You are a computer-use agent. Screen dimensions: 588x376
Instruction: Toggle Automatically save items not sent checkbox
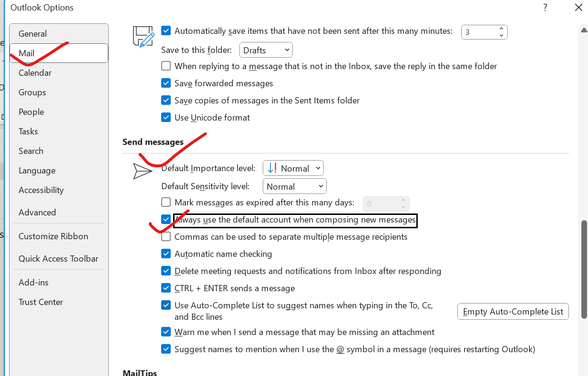pos(166,31)
